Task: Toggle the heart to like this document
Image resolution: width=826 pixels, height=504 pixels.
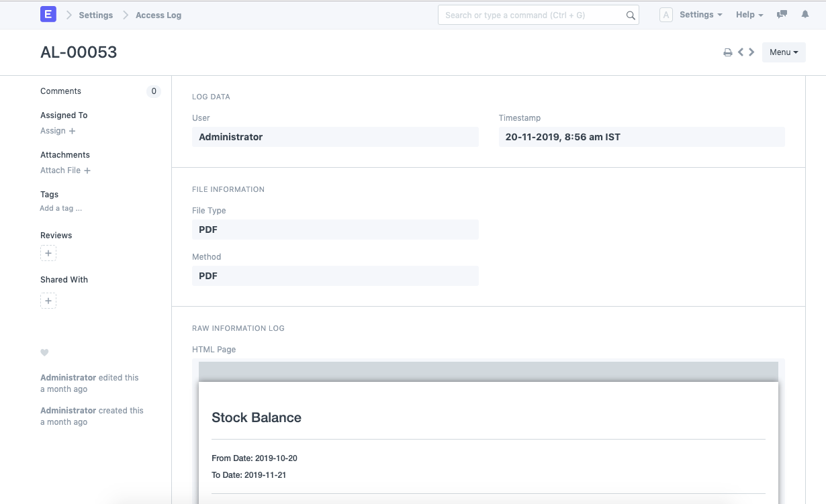Action: click(44, 352)
